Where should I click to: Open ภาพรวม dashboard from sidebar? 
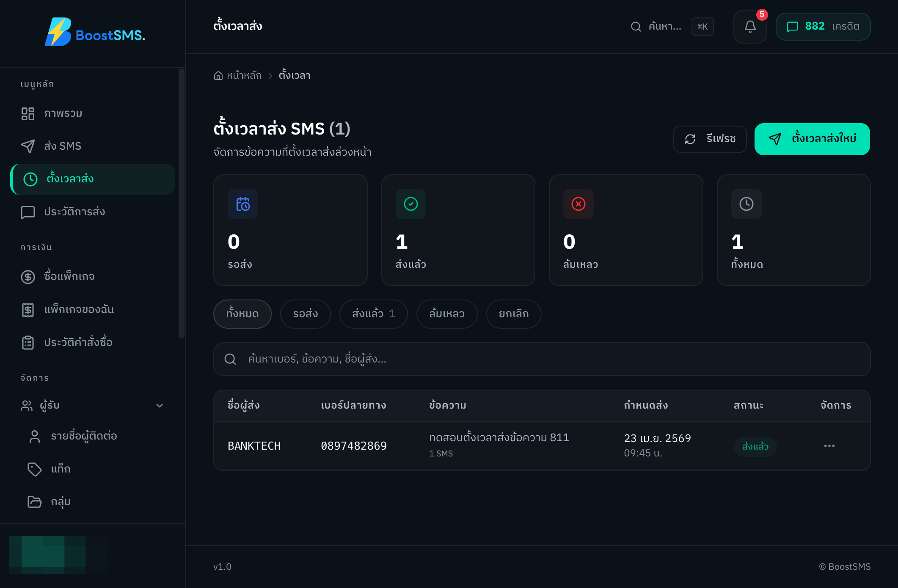pyautogui.click(x=93, y=113)
